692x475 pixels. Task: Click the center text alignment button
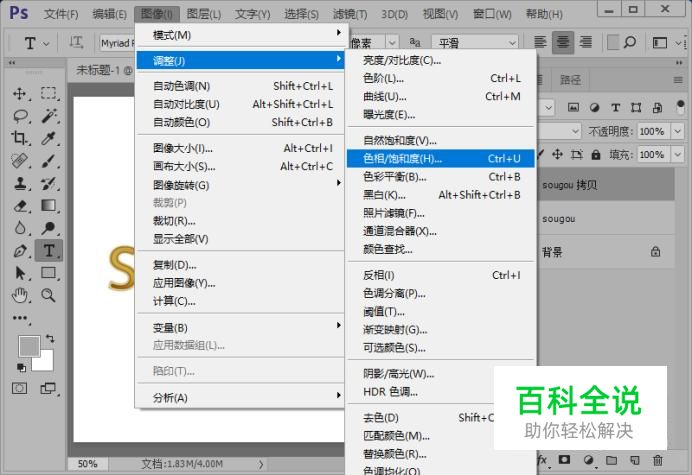point(563,42)
